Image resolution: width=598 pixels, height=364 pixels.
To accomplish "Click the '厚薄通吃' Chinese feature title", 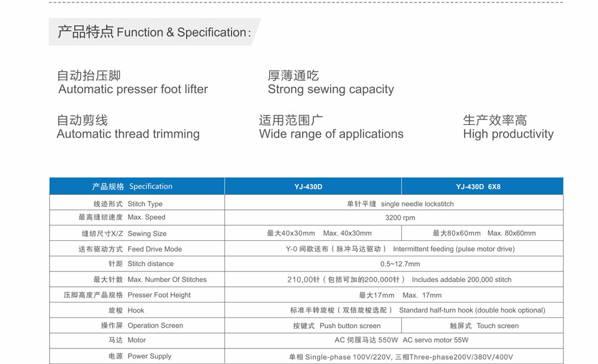I will [293, 75].
